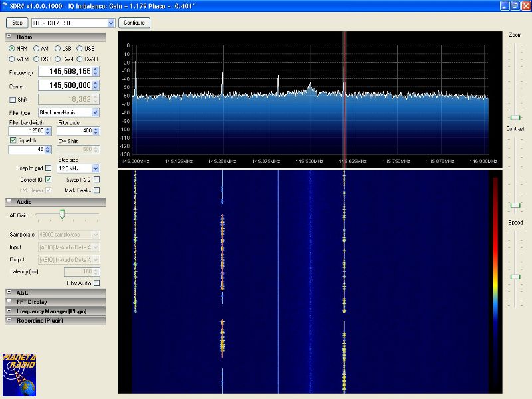
Task: Enable the Mark Peaks checkbox
Action: [x=96, y=190]
